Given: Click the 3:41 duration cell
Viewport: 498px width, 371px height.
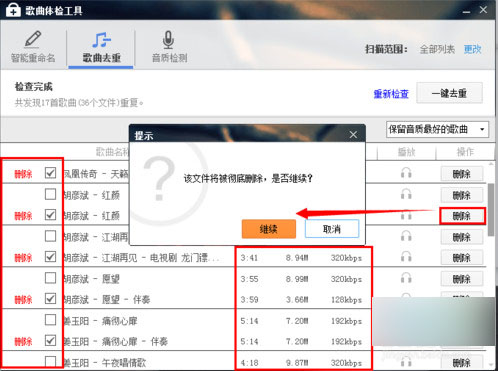Looking at the screenshot, I should [x=249, y=258].
